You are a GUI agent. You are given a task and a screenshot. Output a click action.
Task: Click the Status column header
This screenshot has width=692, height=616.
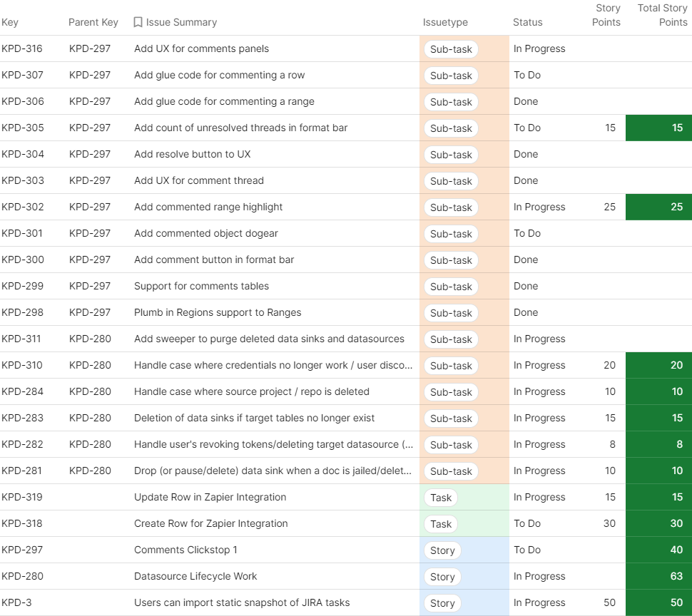(527, 22)
